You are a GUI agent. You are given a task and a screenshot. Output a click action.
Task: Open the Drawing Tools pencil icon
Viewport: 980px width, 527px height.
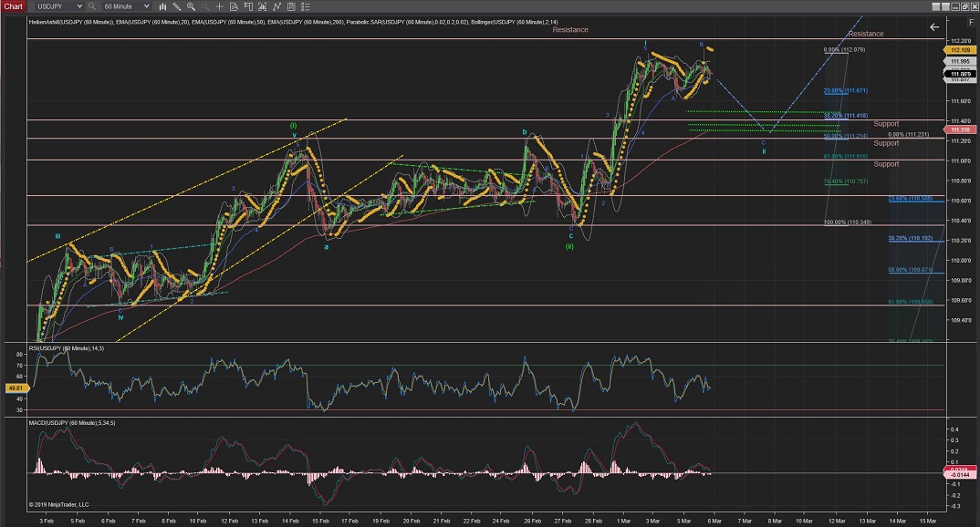[x=176, y=6]
